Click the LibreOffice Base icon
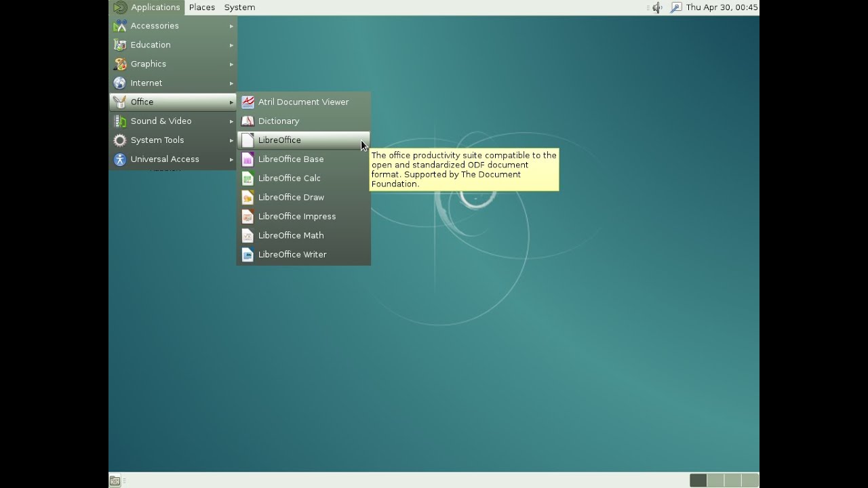868x488 pixels. 248,159
